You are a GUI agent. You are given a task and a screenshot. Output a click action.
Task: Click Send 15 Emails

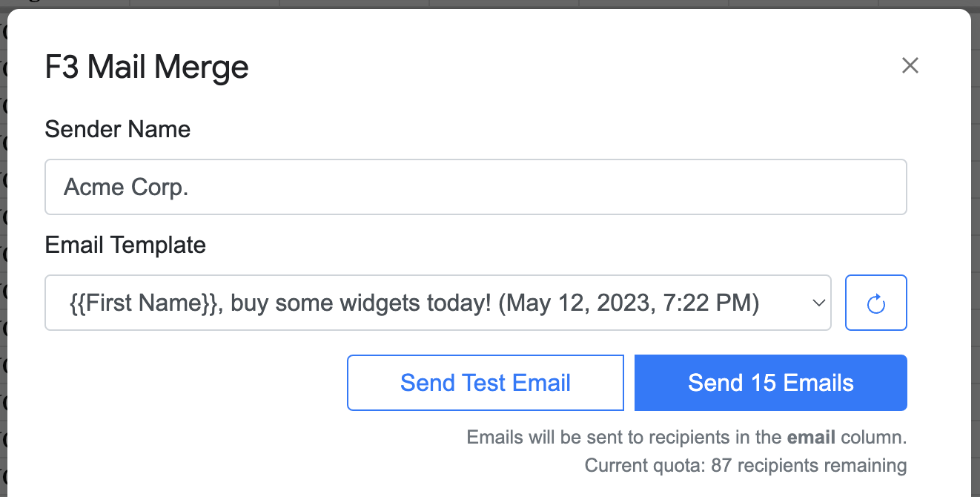coord(770,383)
